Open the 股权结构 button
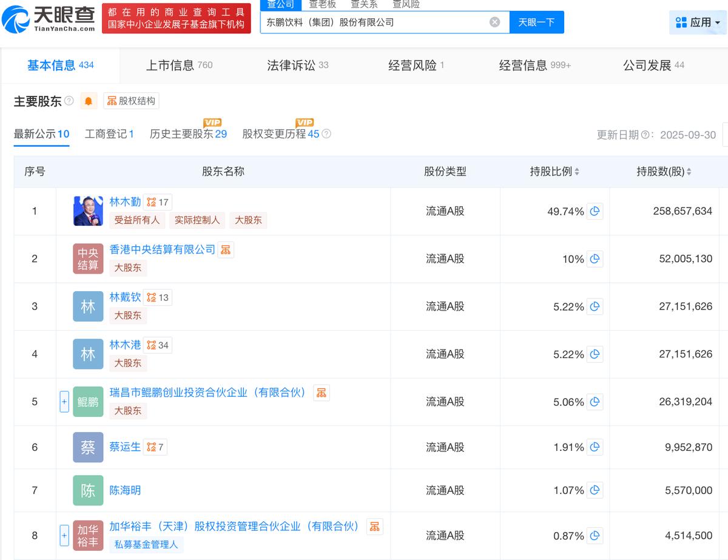The height and width of the screenshot is (560, 728). coord(131,101)
